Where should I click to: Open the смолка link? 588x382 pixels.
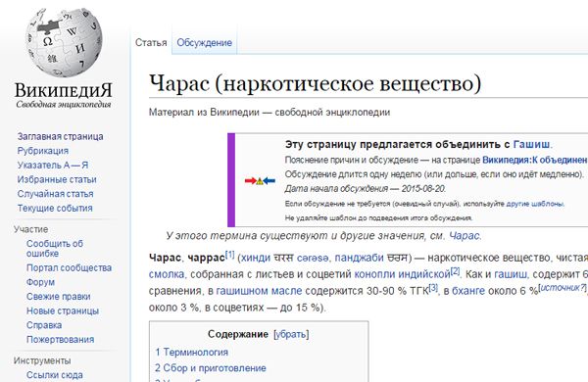(167, 274)
